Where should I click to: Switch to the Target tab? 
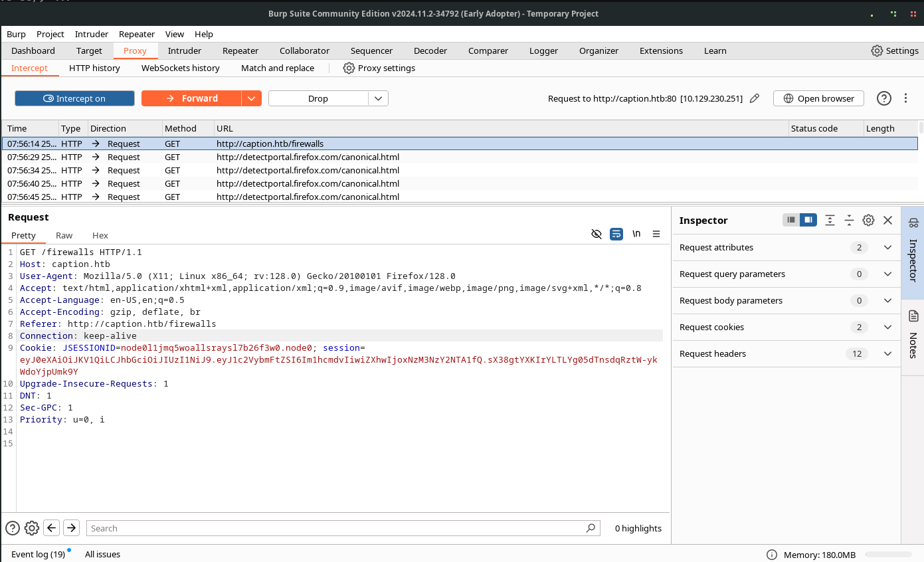pos(89,50)
